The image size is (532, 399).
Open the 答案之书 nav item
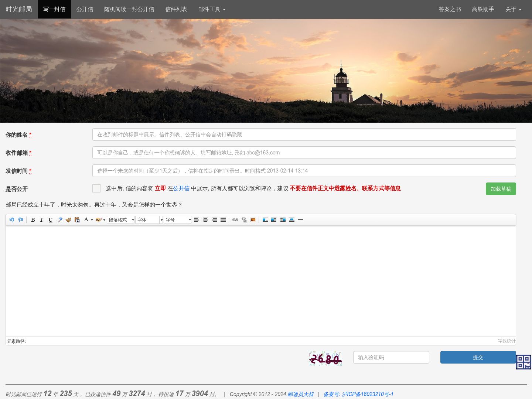pyautogui.click(x=450, y=9)
